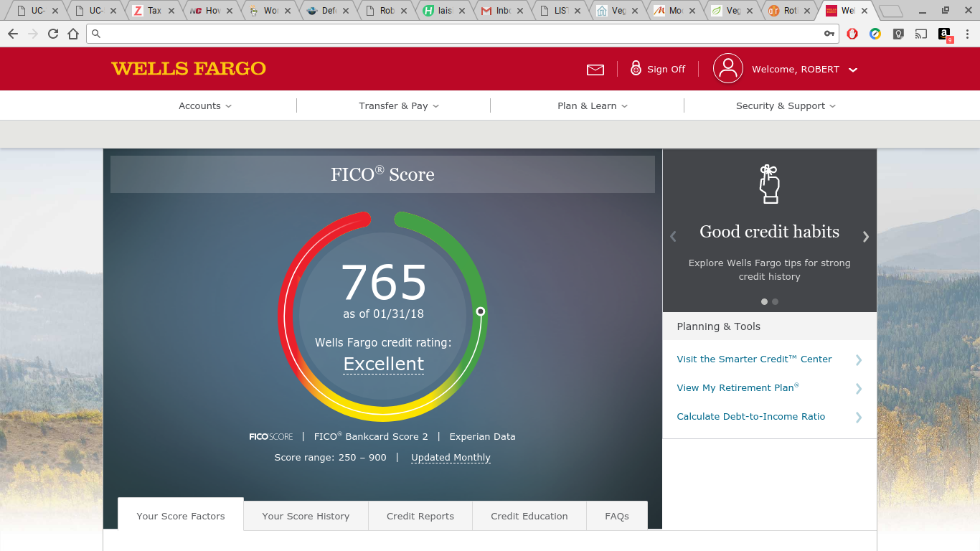The height and width of the screenshot is (551, 980).
Task: Click the saved password key icon
Action: (x=829, y=34)
